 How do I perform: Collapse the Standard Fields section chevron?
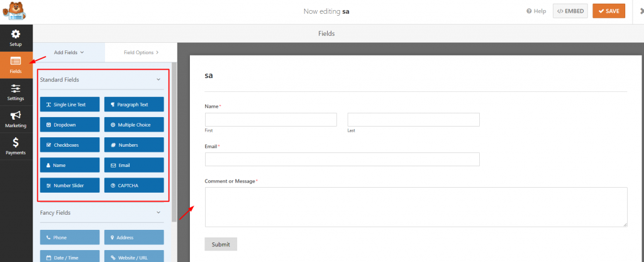point(158,80)
